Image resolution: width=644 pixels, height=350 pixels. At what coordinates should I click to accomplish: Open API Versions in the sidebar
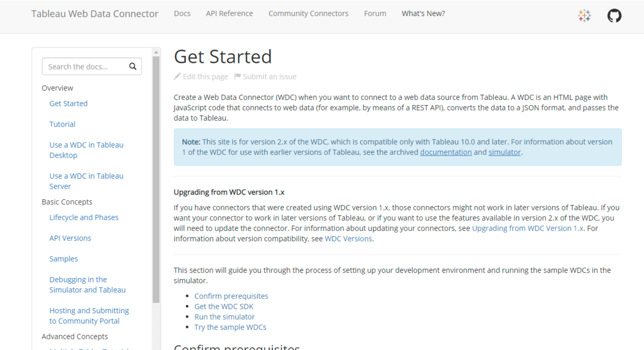(x=70, y=238)
